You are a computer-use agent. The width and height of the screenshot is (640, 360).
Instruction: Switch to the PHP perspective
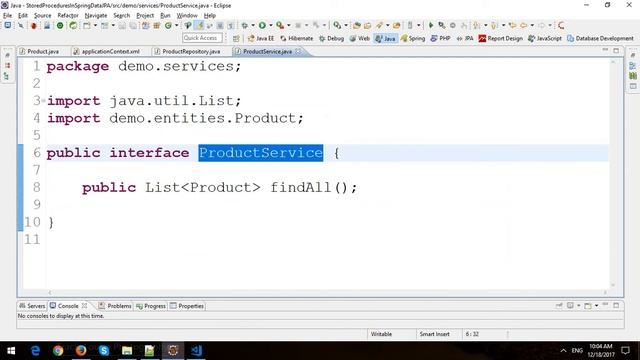pos(441,38)
